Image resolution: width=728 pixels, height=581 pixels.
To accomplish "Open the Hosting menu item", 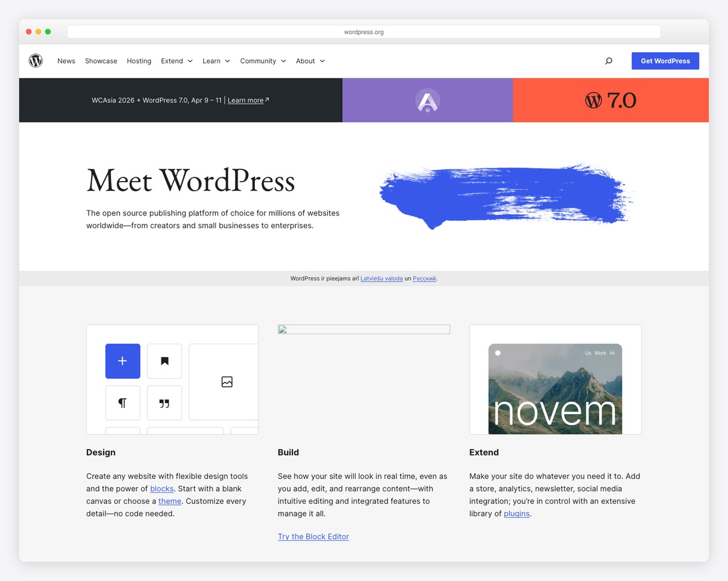I will [139, 61].
